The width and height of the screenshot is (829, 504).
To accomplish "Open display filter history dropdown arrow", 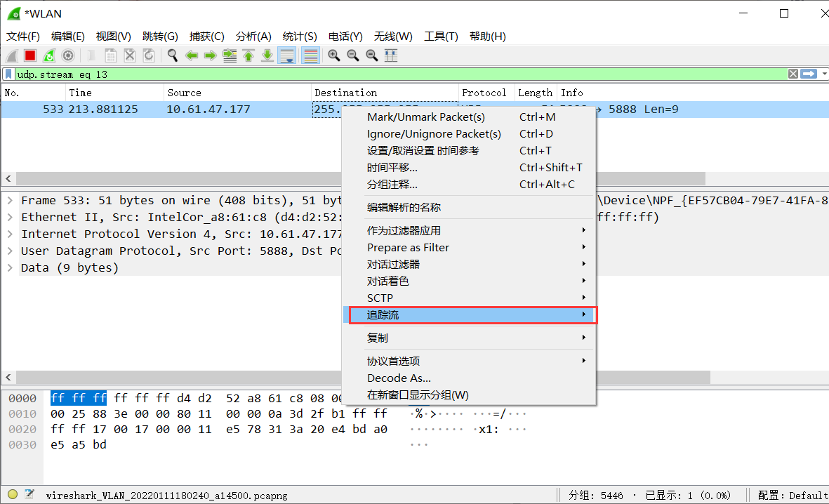I will pyautogui.click(x=824, y=74).
